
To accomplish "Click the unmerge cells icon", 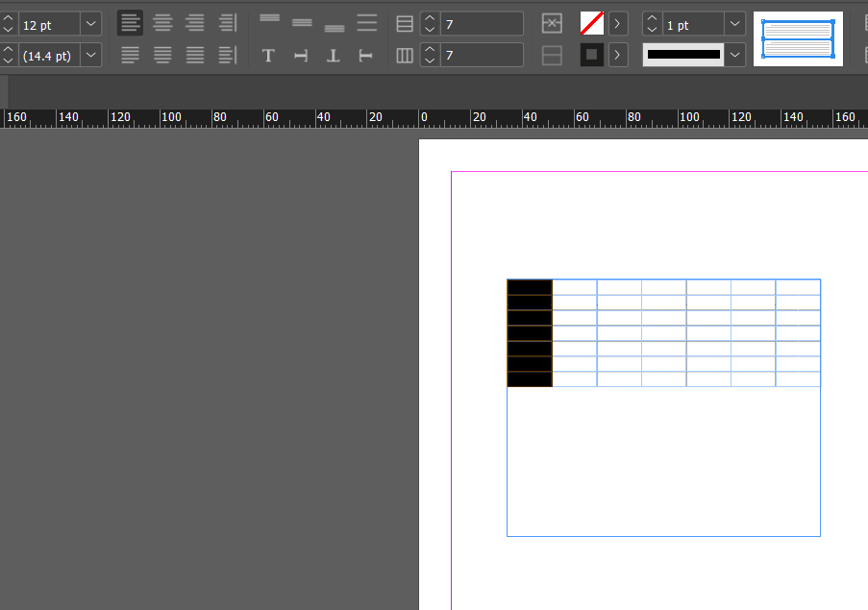I will pyautogui.click(x=551, y=55).
